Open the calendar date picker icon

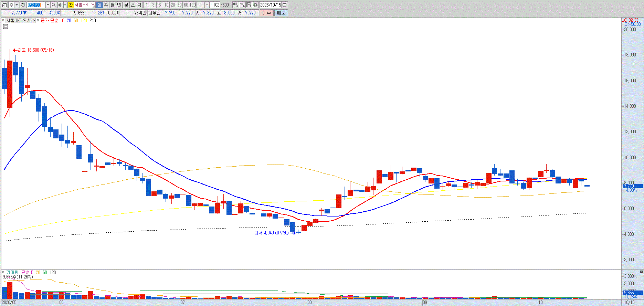pyautogui.click(x=284, y=5)
